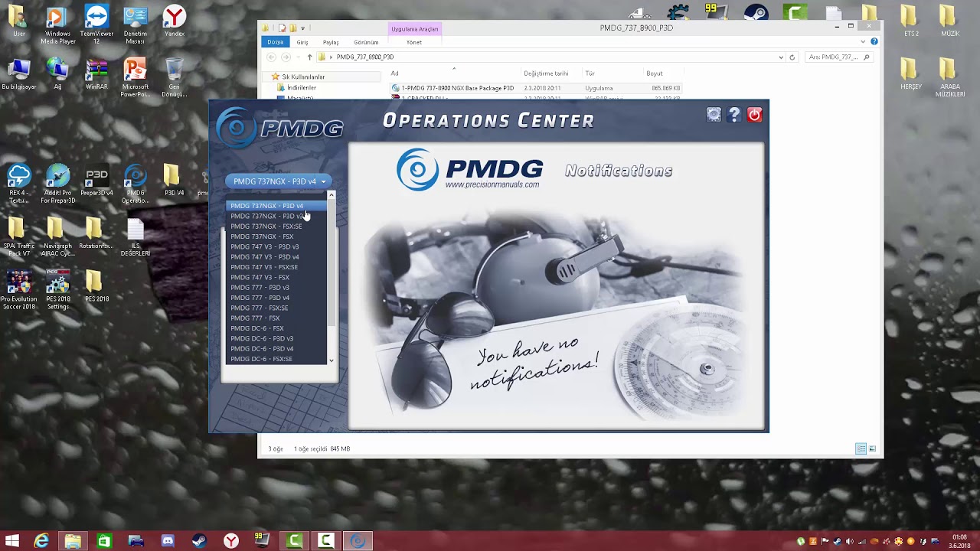Select the ETS 2 desktop folder

pos(910,22)
